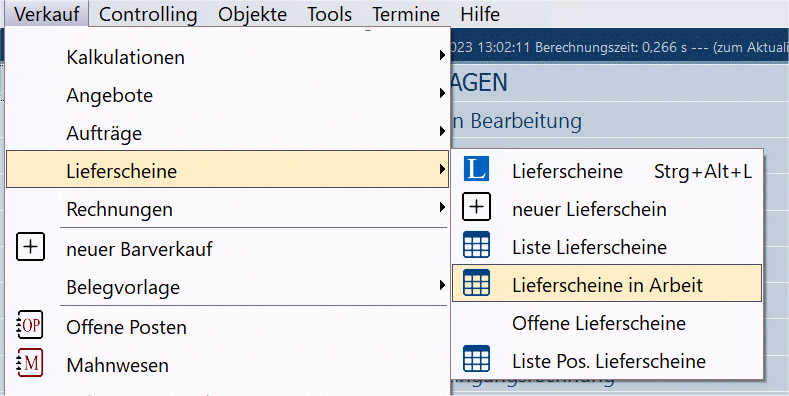
Task: Click the plus icon beside neuer Barverkauf
Action: tap(30, 247)
